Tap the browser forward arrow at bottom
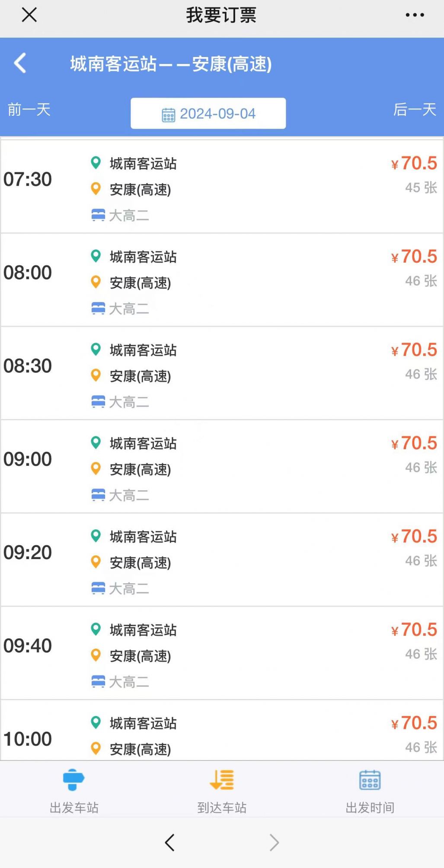Screen dimensions: 444x868 (274, 842)
